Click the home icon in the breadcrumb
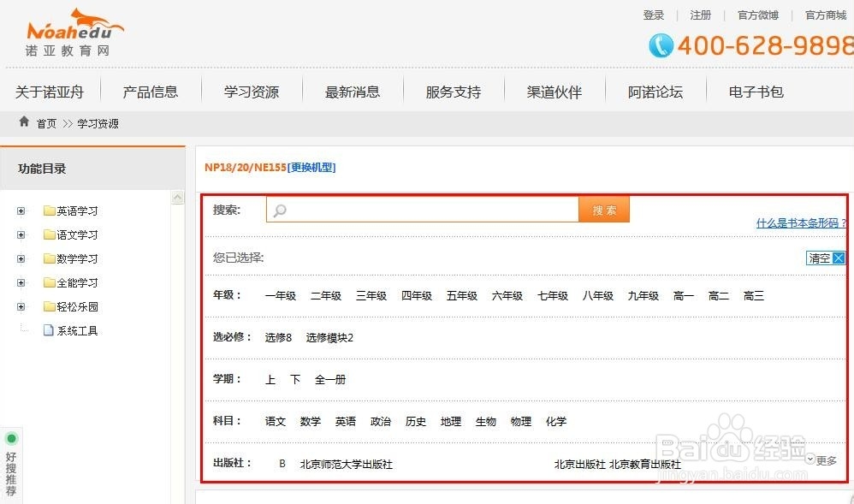 (23, 122)
